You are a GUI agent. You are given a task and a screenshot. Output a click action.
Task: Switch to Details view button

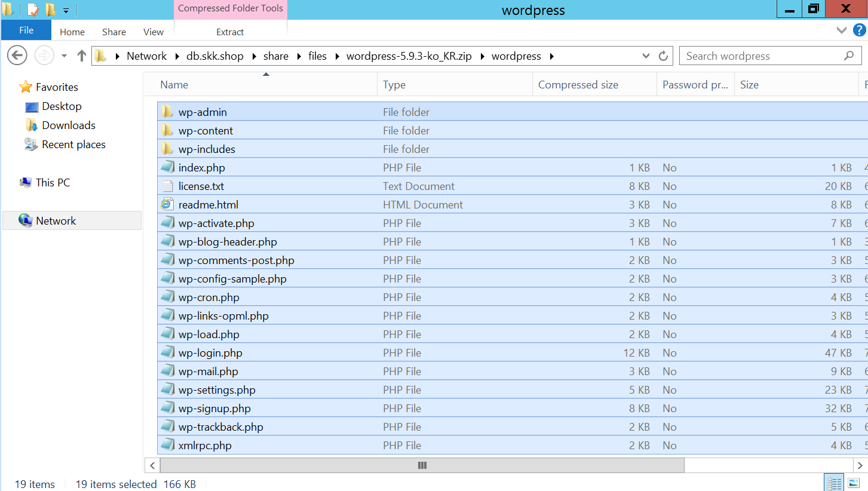tap(835, 483)
